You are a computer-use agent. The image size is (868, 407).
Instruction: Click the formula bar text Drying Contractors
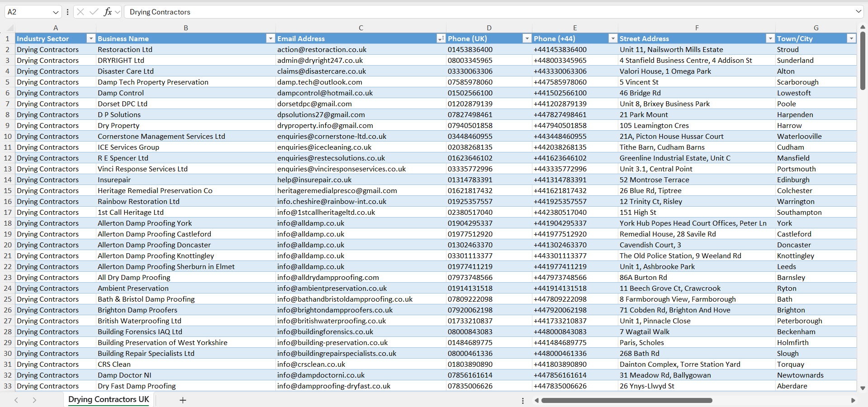pyautogui.click(x=160, y=12)
